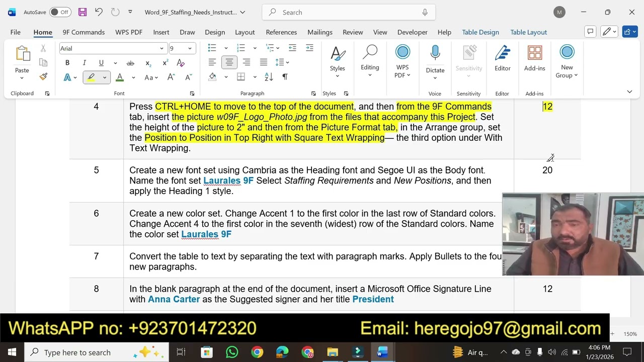
Task: Select the Format Painter brush
Action: (x=43, y=77)
